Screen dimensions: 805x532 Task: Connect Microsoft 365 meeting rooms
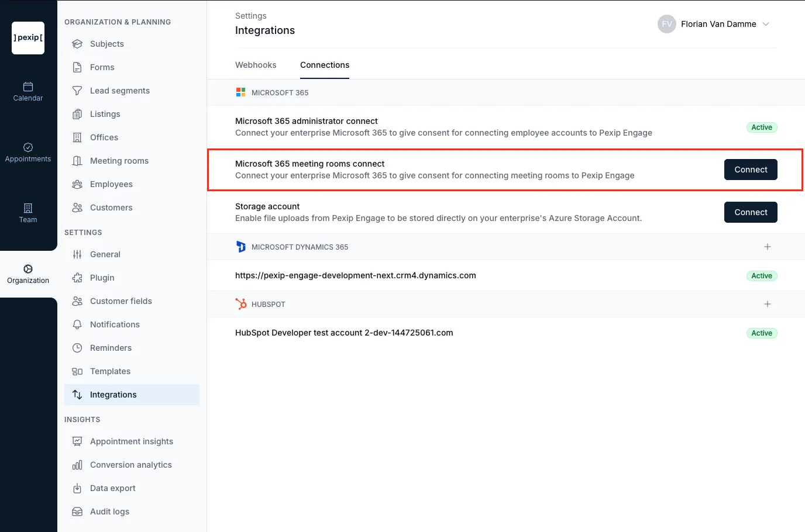751,170
